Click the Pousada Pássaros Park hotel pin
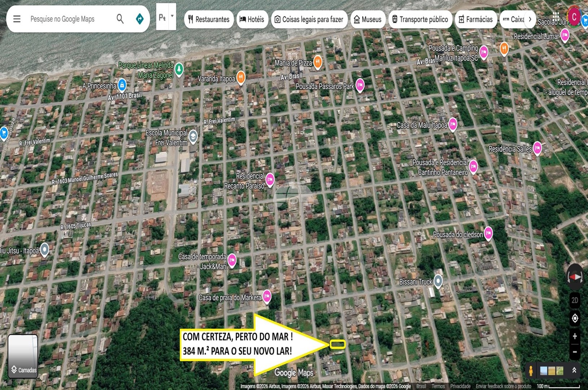This screenshot has height=390, width=588. click(360, 85)
